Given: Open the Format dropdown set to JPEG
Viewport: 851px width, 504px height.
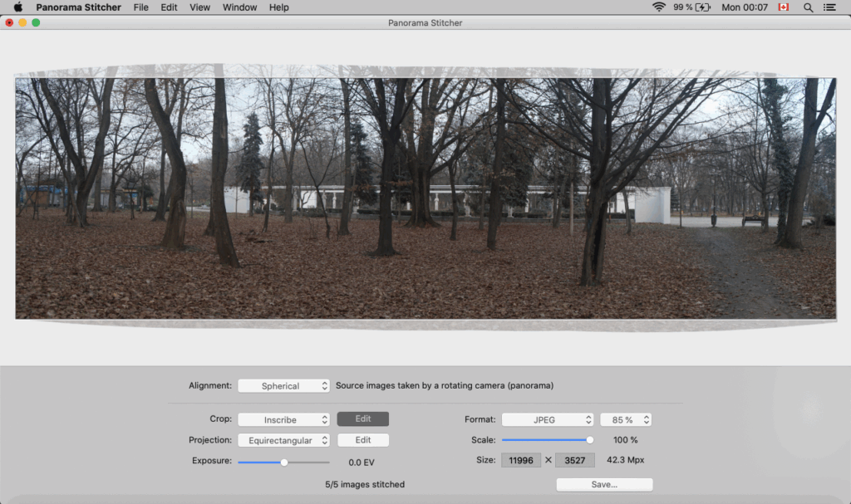Looking at the screenshot, I should click(x=548, y=419).
